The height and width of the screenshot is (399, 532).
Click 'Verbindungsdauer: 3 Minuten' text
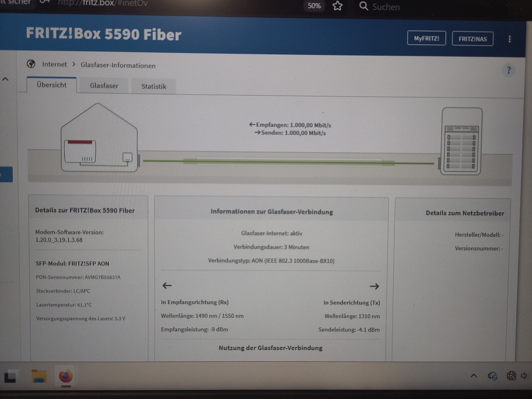pyautogui.click(x=271, y=247)
